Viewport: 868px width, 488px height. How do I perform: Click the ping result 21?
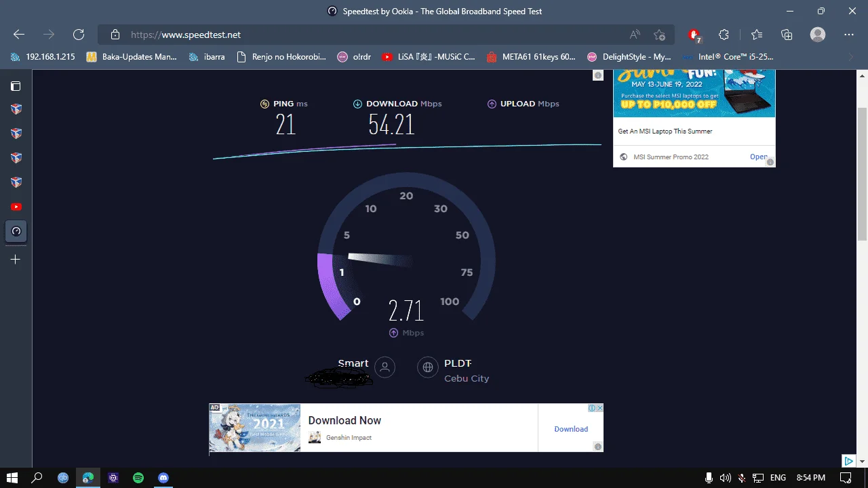285,125
